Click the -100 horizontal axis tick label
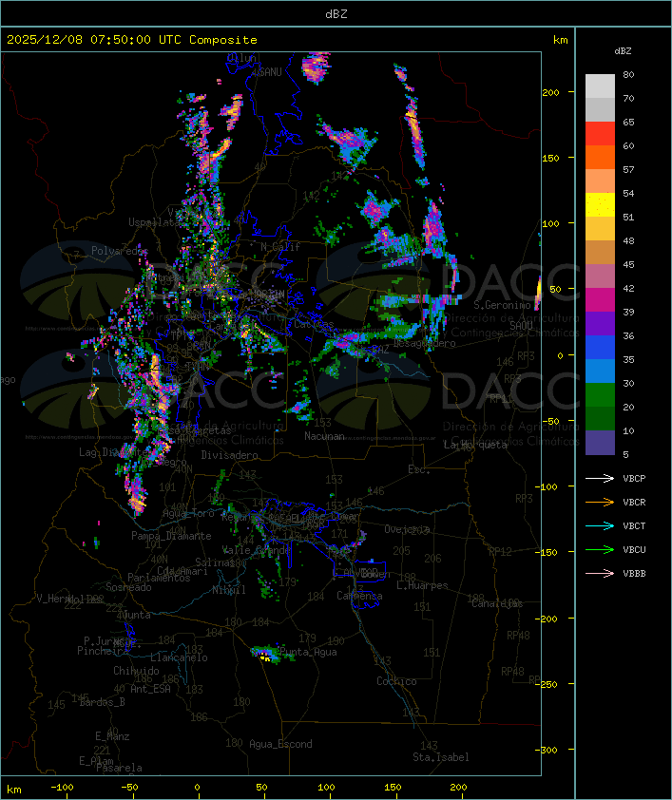This screenshot has height=800, width=672. point(62,788)
